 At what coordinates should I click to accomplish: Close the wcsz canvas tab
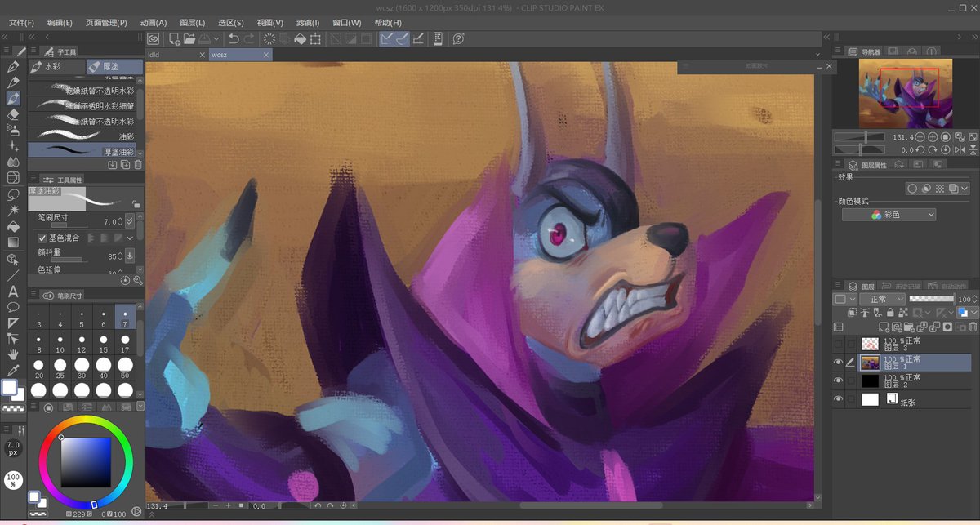(266, 55)
